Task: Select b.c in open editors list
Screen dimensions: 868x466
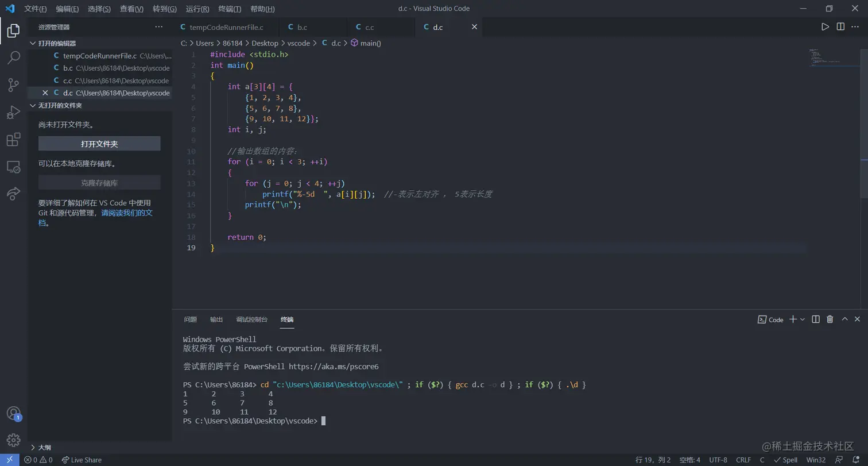Action: pos(100,68)
